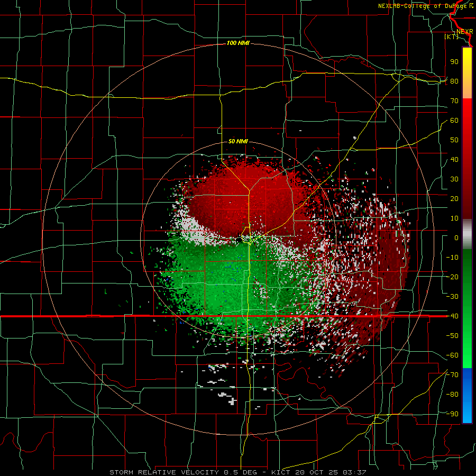Select the -20 scale value
Image resolution: width=476 pixels, height=476 pixels.
pyautogui.click(x=452, y=277)
